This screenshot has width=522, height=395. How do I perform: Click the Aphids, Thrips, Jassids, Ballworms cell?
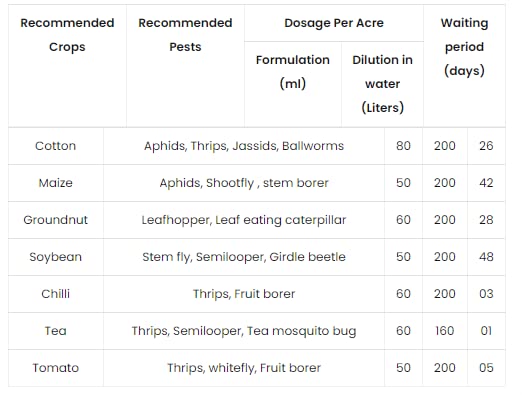(244, 146)
